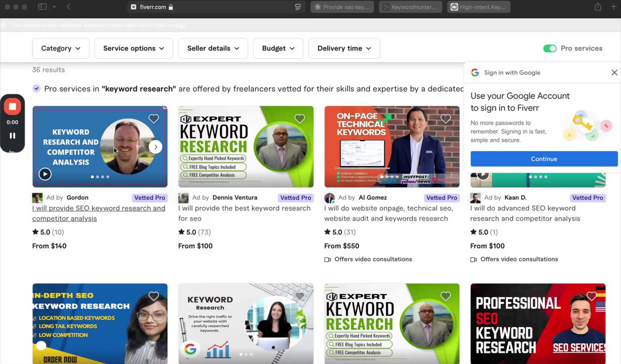Click Vetted Pro badge on Gordon's gig
Viewport: 621px width, 364px height.
click(150, 198)
